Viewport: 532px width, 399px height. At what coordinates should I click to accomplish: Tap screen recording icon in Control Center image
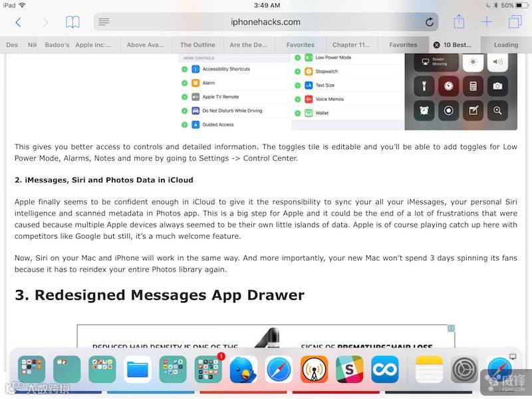[448, 110]
